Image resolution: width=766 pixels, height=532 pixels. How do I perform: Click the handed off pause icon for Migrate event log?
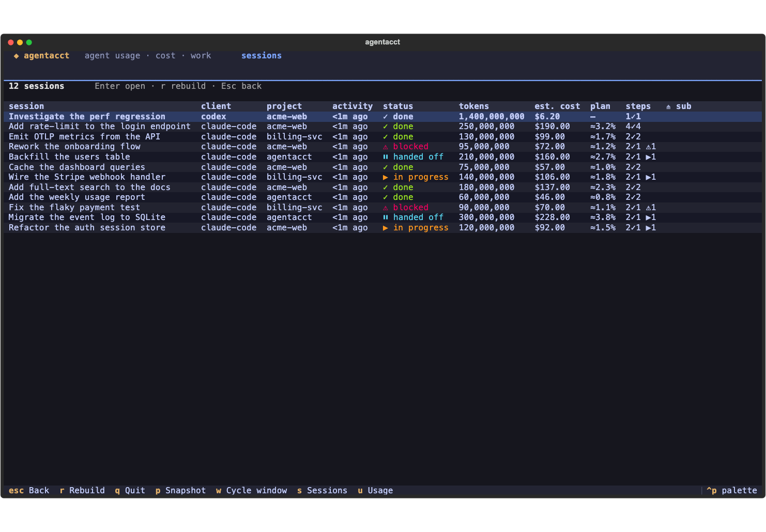tap(386, 217)
